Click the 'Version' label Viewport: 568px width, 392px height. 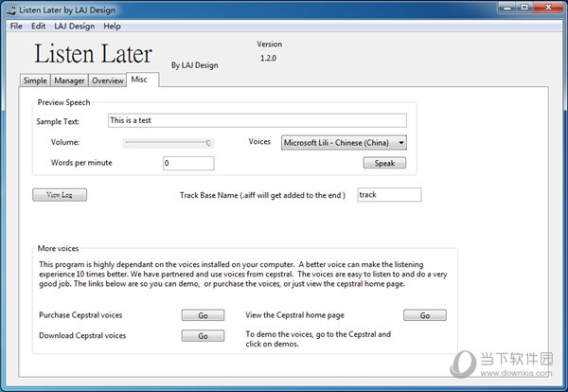pos(270,45)
